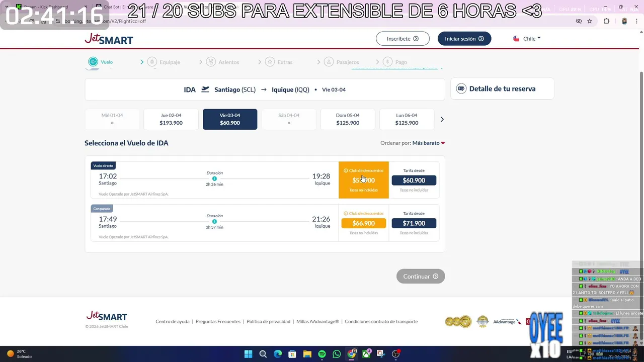Open OBS Studio from taskbar
This screenshot has height=362, width=644.
396,354
